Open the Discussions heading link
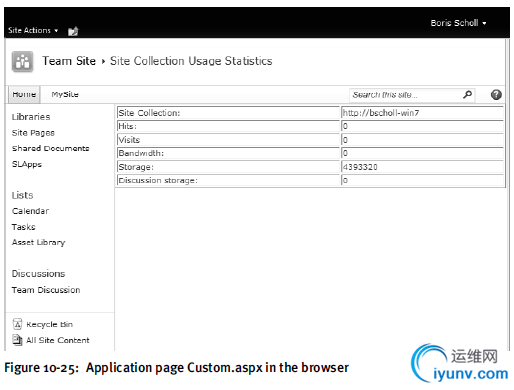Image resolution: width=514 pixels, height=390 pixels. [x=38, y=274]
